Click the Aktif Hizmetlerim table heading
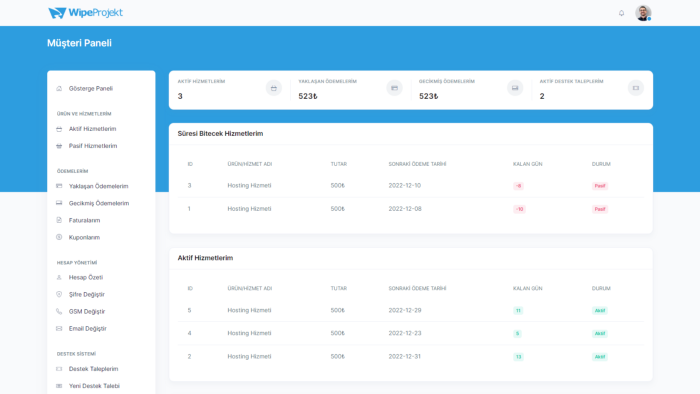700x394 pixels. tap(205, 258)
